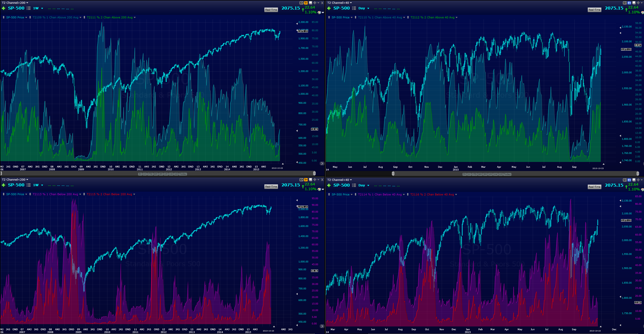Click the YTD range button in T2 Channel>200
Viewport: 644px width, 334px height.
tap(150, 174)
